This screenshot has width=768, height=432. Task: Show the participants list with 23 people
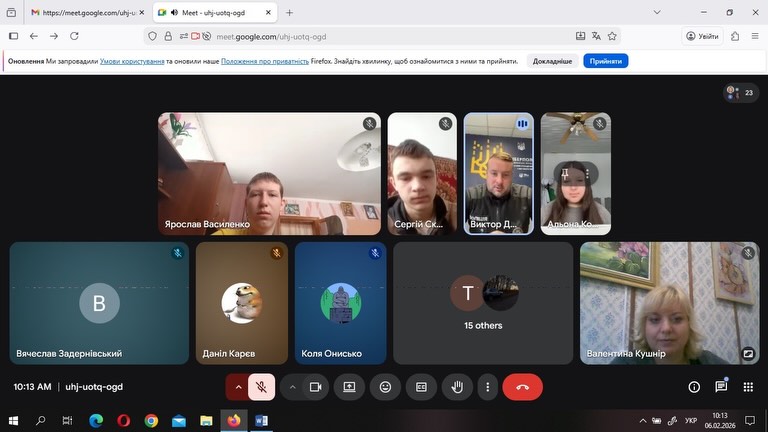(740, 93)
